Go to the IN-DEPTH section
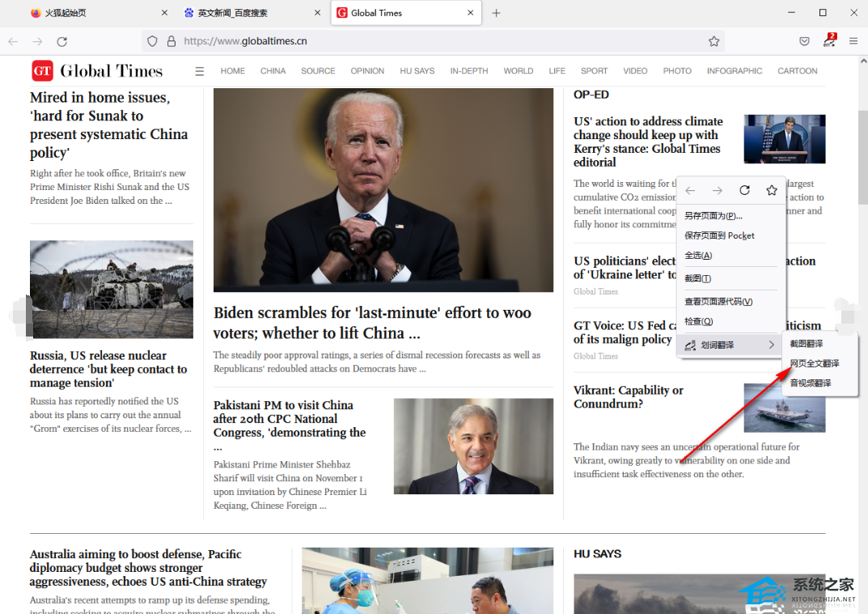 pos(469,71)
